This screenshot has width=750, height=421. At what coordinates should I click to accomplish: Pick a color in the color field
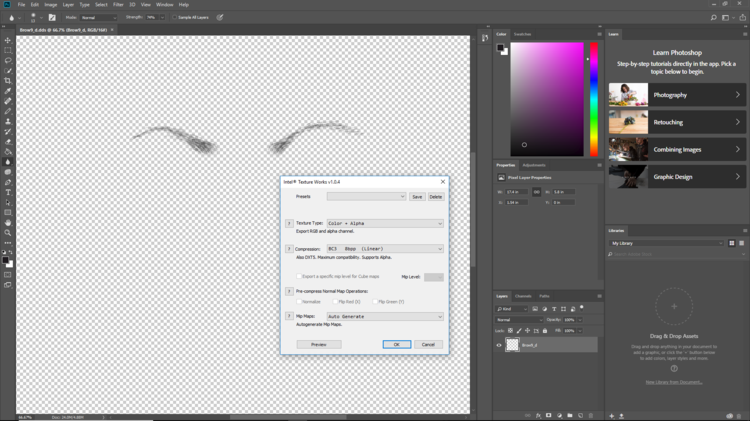(x=547, y=99)
